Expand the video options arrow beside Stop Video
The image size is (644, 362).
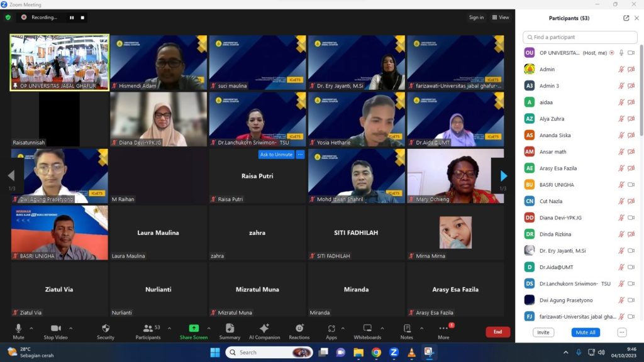(70, 328)
